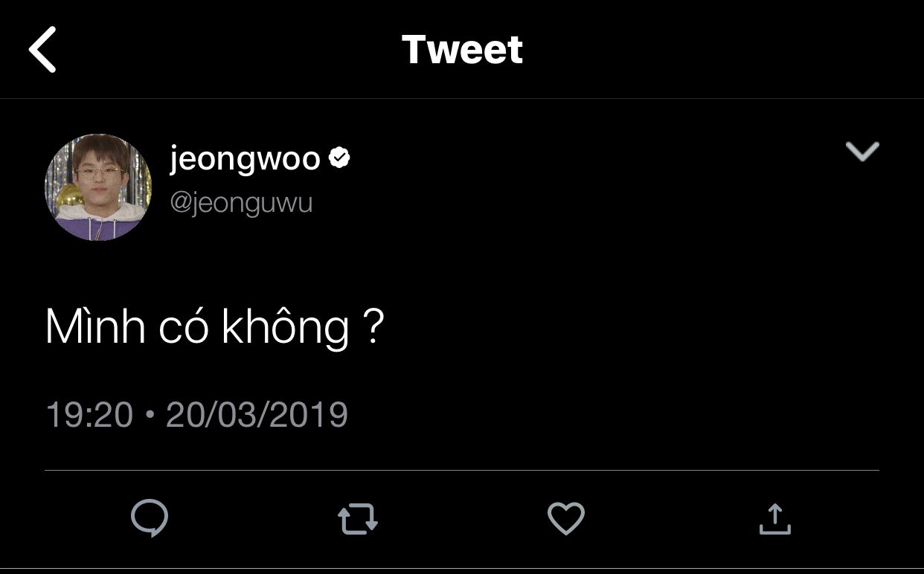This screenshot has width=924, height=574.
Task: Expand the down-arrow menu beside jeongwoo
Action: point(862,152)
